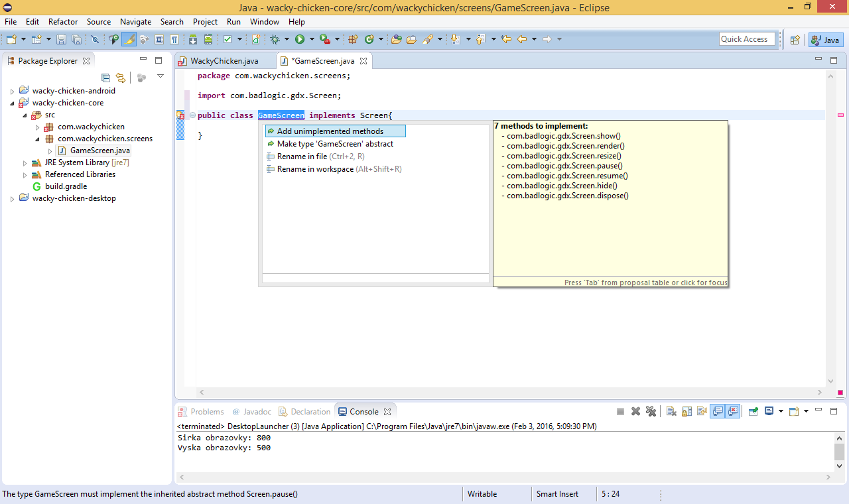Click the Debug bug icon
The height and width of the screenshot is (504, 849).
pos(275,40)
